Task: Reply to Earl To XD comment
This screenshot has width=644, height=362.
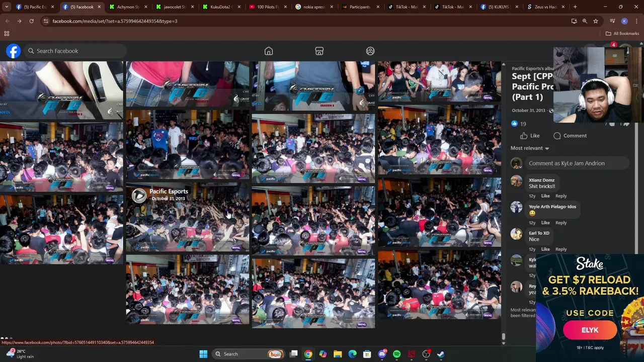Action: pyautogui.click(x=560, y=249)
